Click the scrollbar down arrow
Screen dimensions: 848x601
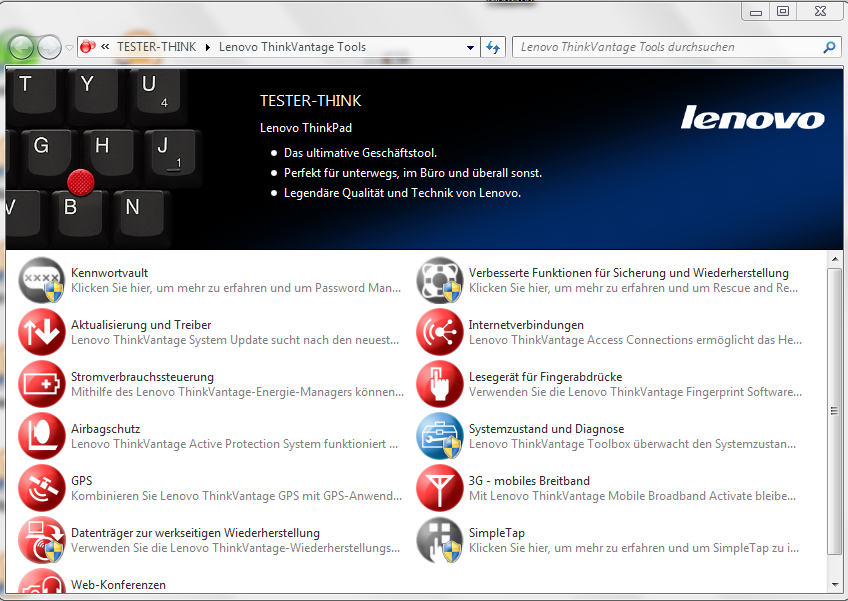click(x=835, y=585)
